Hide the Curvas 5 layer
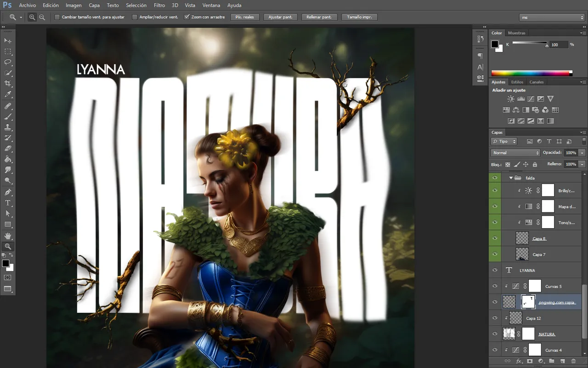This screenshot has width=588, height=368. click(x=495, y=286)
